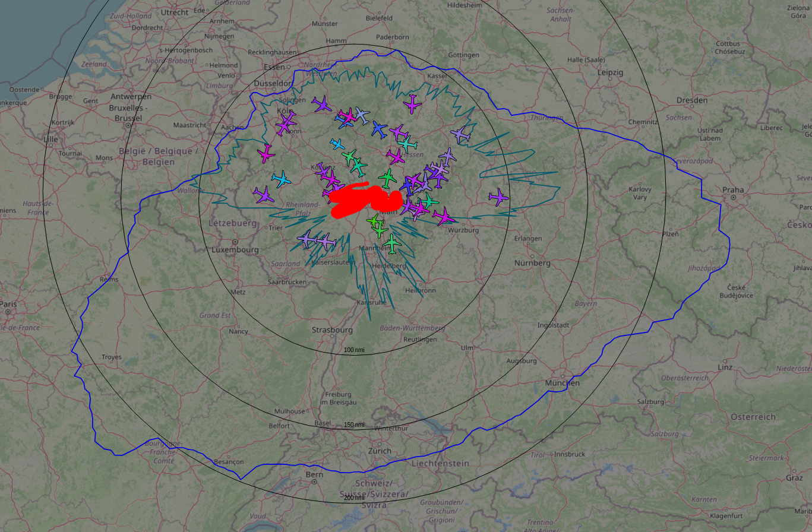Click small light-blue aircraft north of Koblenz
812x532 pixels.
click(x=337, y=144)
